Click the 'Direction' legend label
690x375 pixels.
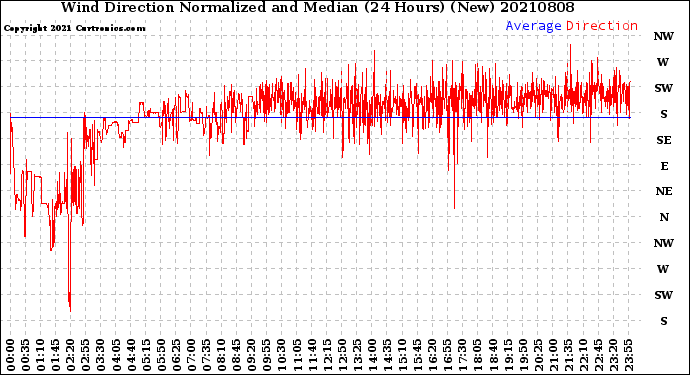tap(602, 26)
